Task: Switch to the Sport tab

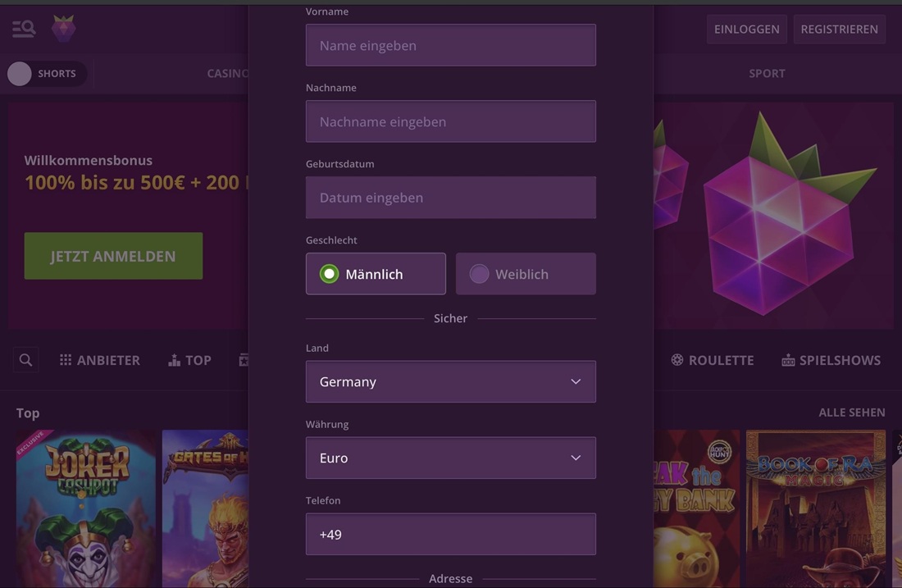Action: click(767, 74)
